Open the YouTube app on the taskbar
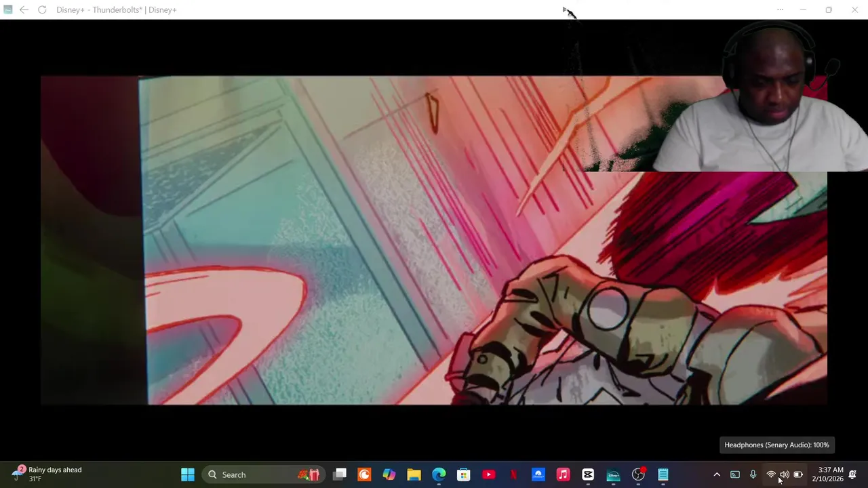868x488 pixels. pos(488,474)
